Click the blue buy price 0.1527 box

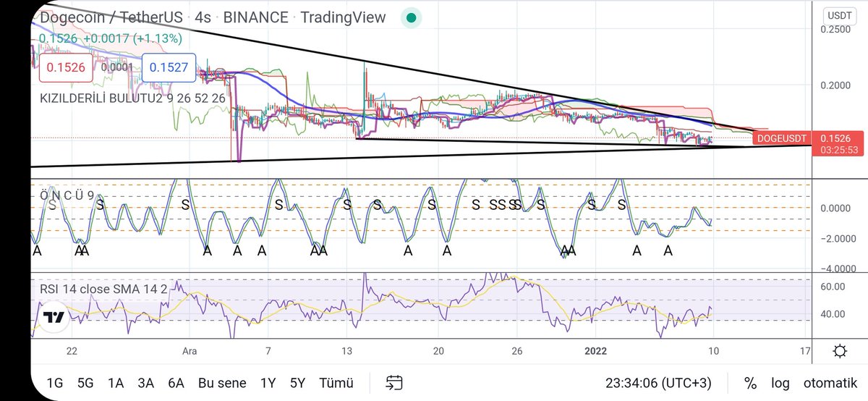click(x=167, y=67)
